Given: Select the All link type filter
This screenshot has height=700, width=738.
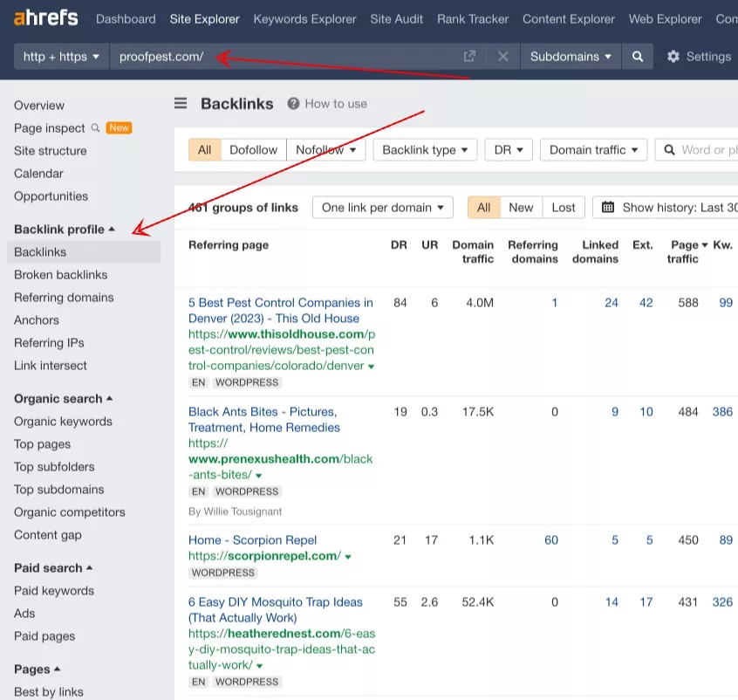Looking at the screenshot, I should point(204,150).
